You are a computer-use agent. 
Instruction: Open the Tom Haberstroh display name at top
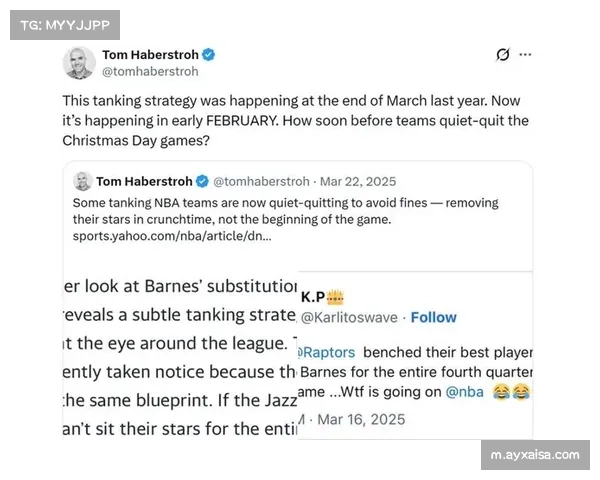coord(150,55)
